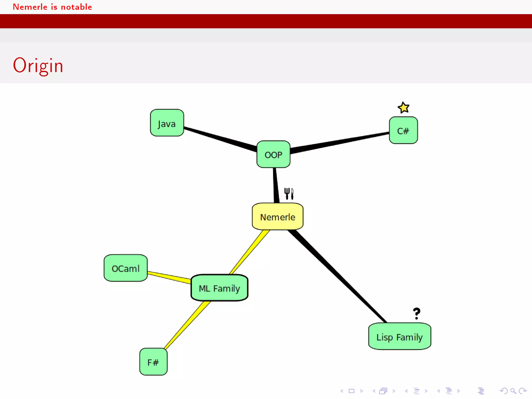This screenshot has width=532, height=399.
Task: Click the next slide arrow after rectangle icon
Action: coord(362,391)
